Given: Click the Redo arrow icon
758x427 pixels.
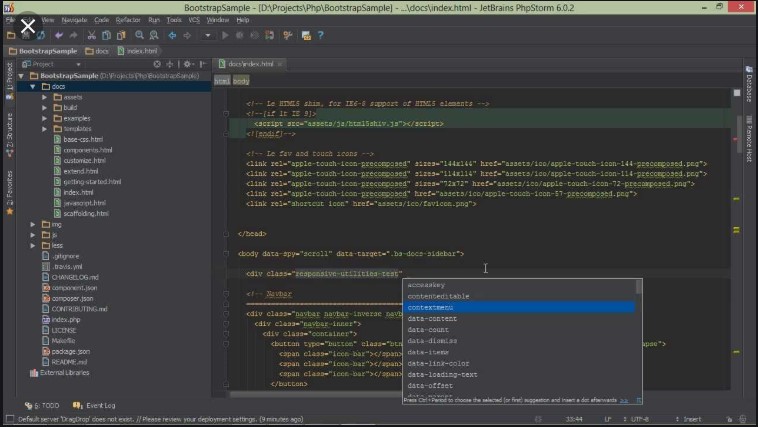Looking at the screenshot, I should 73,35.
